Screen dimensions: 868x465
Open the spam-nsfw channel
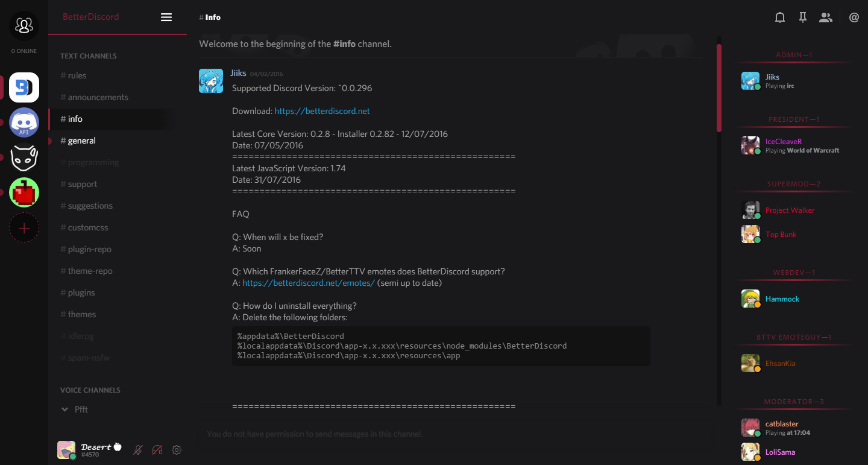click(118, 358)
